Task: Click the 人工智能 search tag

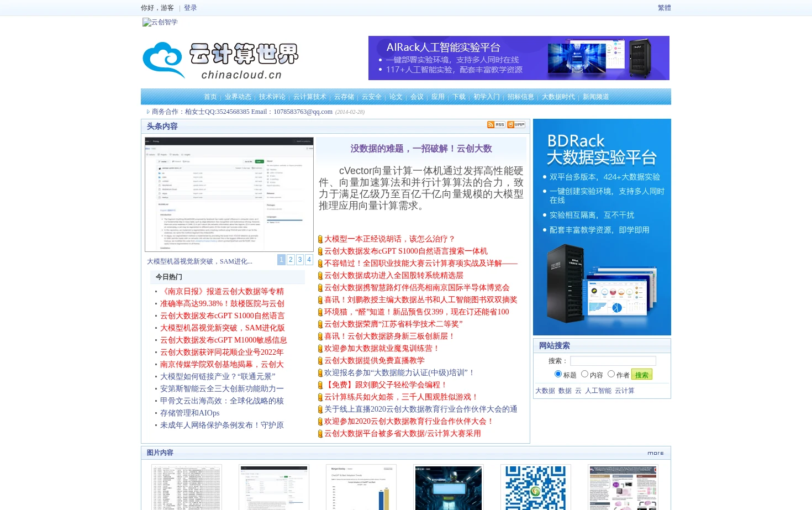Action: point(598,391)
